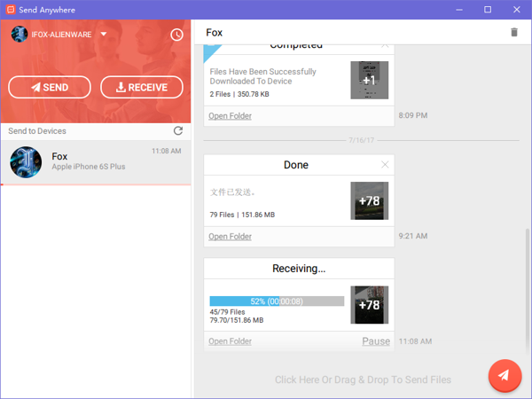Click the 8:09 PM timestamp
Image resolution: width=532 pixels, height=399 pixels.
[413, 115]
